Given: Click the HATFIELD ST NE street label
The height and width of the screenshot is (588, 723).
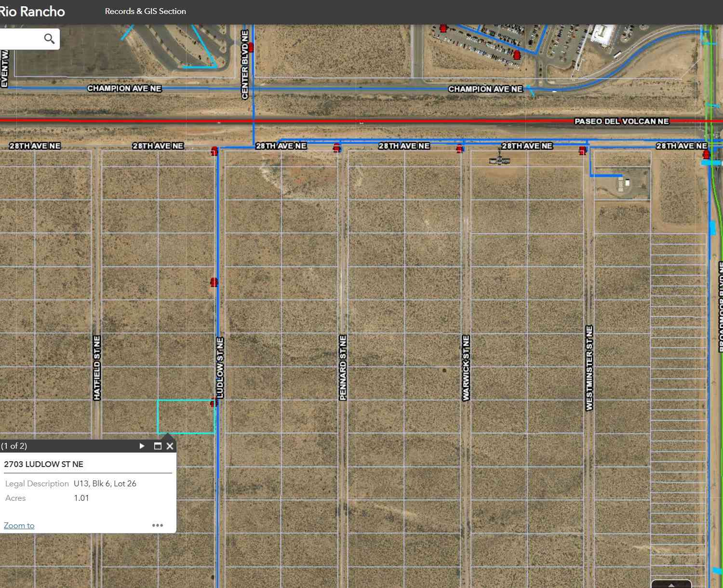Looking at the screenshot, I should coord(97,368).
